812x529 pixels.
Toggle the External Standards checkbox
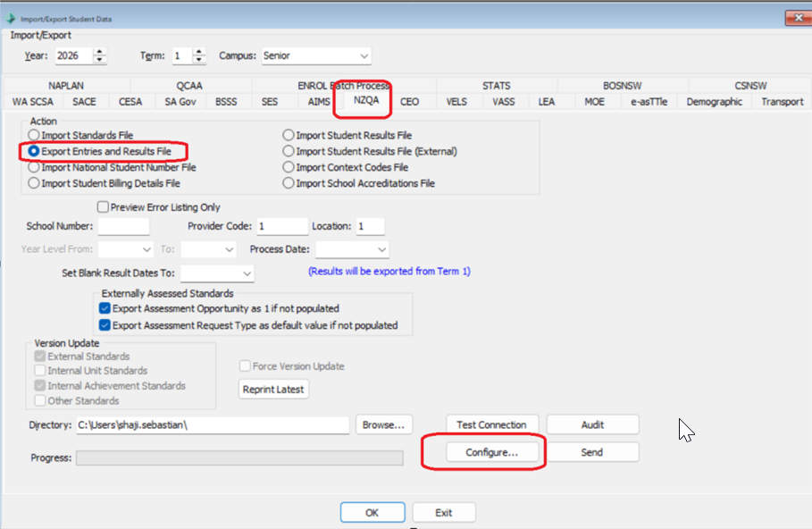(40, 357)
